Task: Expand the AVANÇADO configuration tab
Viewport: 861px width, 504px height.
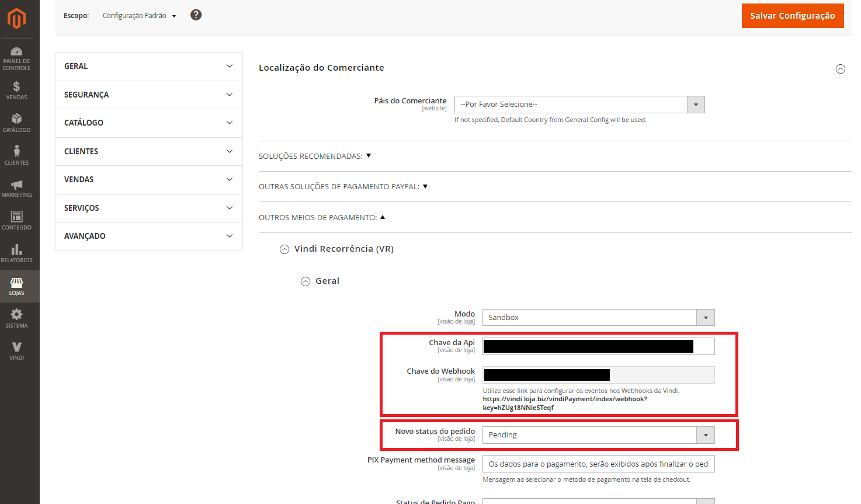Action: point(149,236)
